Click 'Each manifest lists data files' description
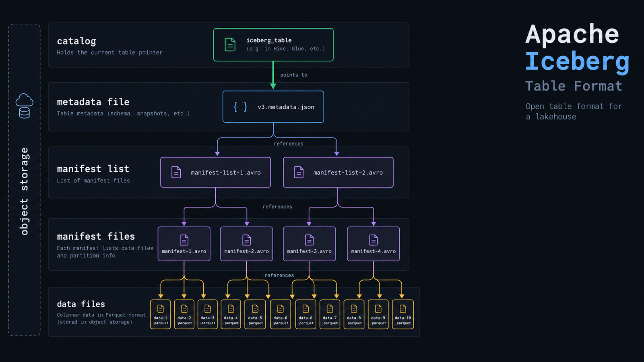The image size is (644, 362). pos(105,248)
